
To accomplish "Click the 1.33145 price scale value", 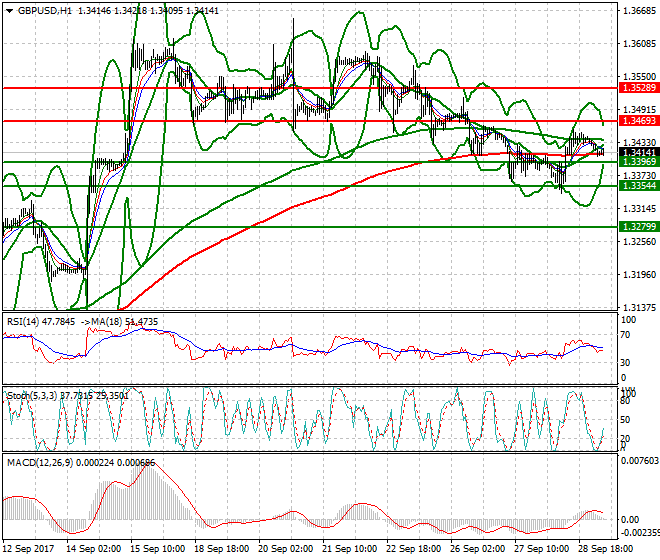I will click(639, 209).
